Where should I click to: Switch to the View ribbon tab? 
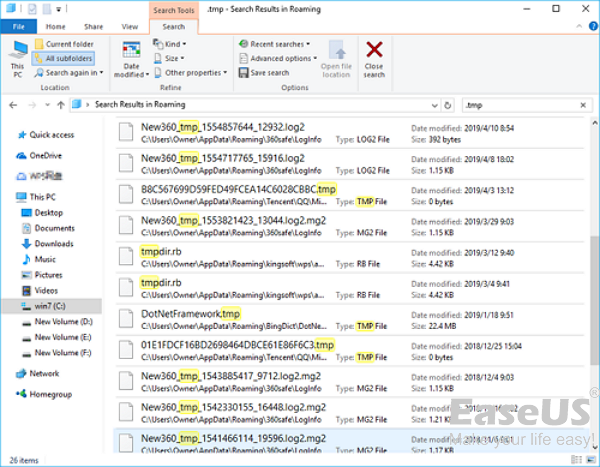130,26
